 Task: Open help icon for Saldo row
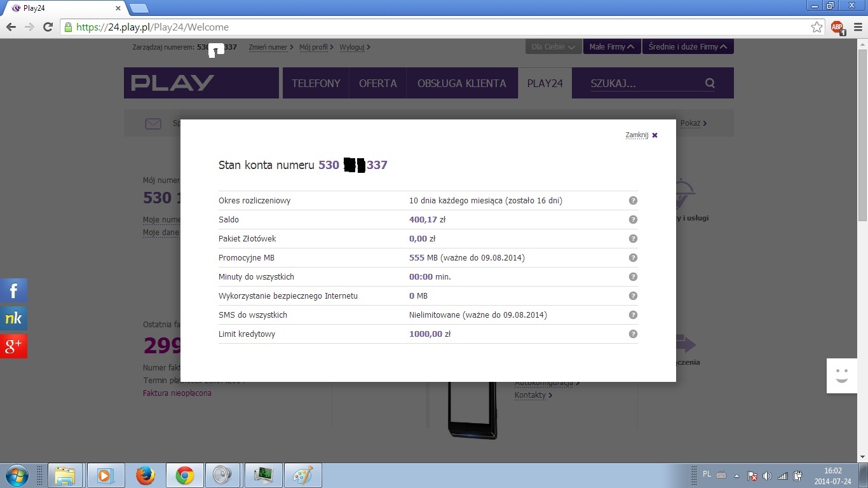click(633, 219)
